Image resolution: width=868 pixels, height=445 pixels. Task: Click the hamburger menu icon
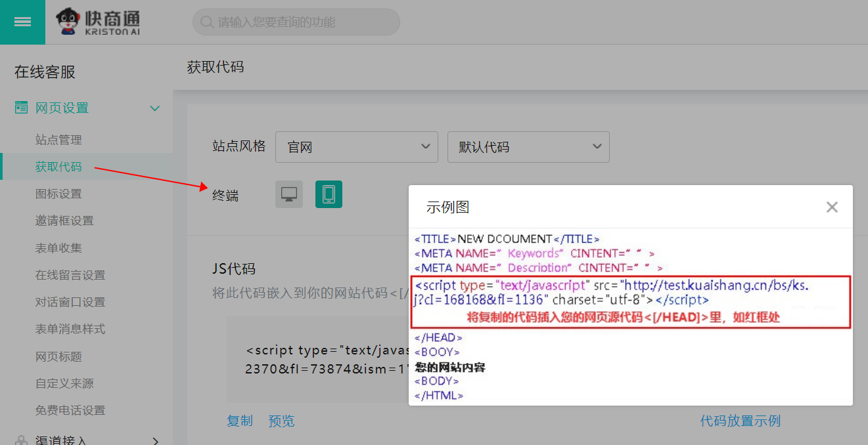click(22, 22)
